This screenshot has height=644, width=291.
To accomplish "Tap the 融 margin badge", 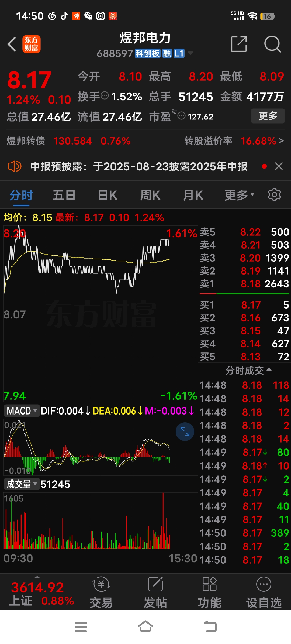I will [167, 53].
